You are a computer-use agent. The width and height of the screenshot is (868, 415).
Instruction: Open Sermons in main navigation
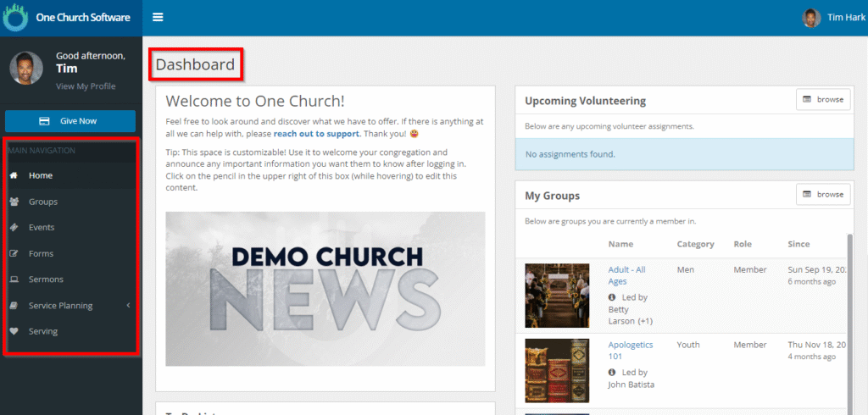point(46,279)
